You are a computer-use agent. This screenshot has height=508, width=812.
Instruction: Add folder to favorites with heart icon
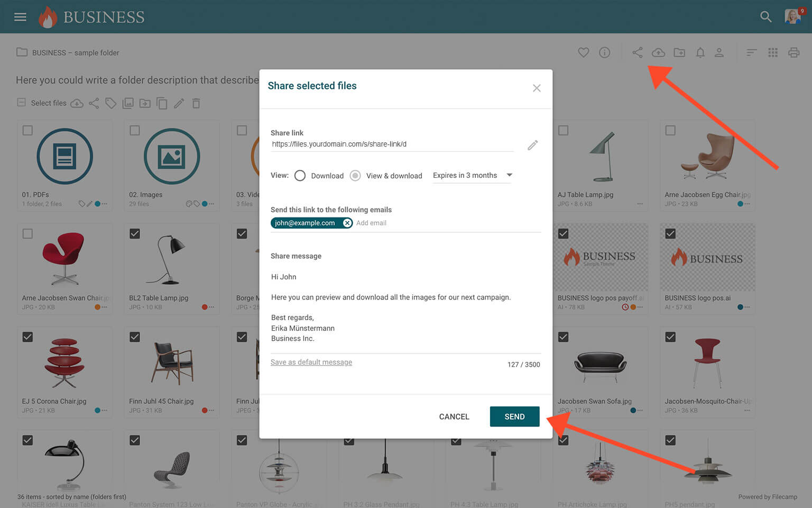(x=583, y=52)
